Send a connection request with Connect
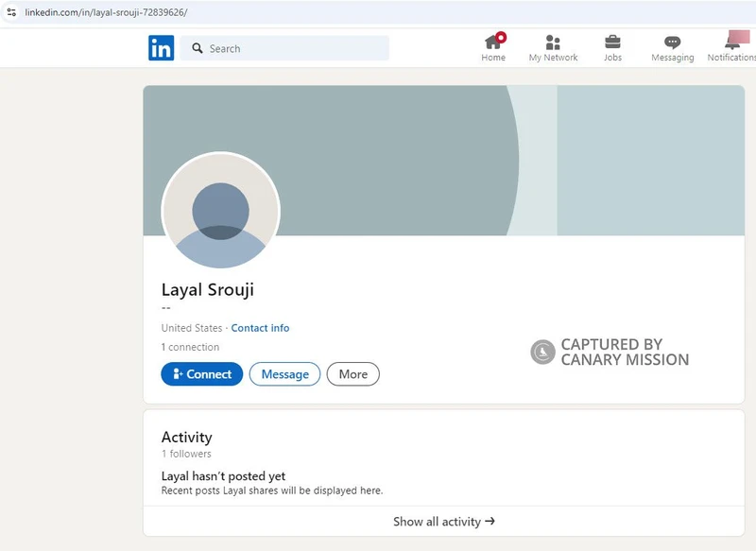 point(201,374)
